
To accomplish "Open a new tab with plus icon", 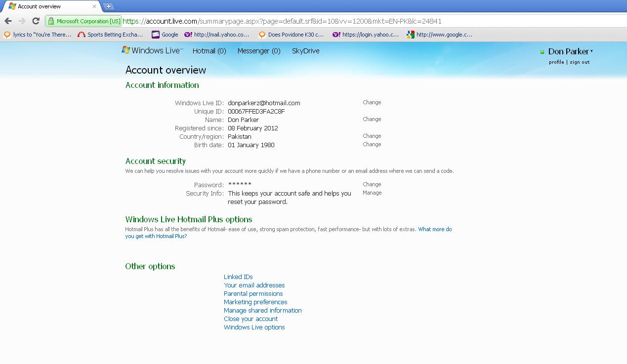I will tap(108, 6).
